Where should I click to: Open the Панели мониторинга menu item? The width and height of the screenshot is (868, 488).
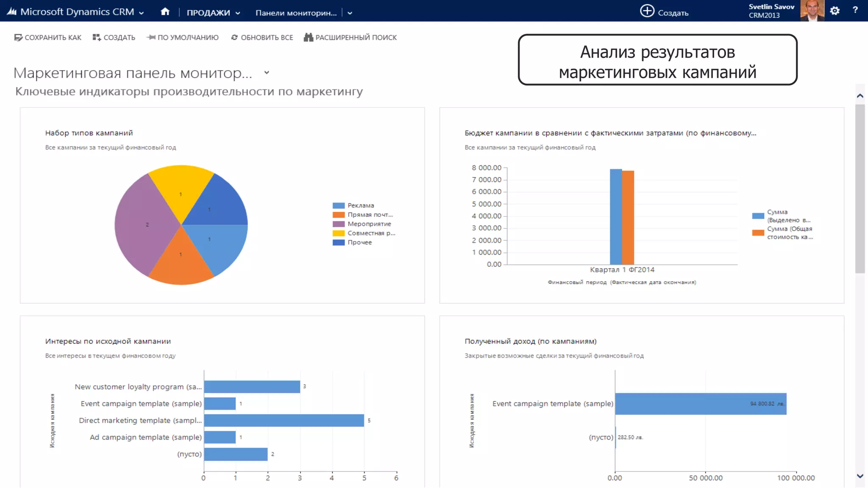[x=296, y=13]
